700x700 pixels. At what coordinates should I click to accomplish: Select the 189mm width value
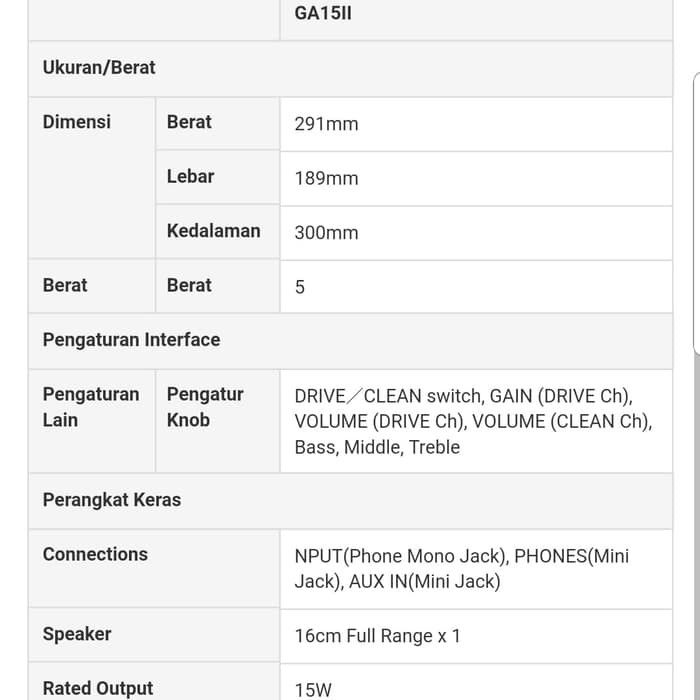326,178
